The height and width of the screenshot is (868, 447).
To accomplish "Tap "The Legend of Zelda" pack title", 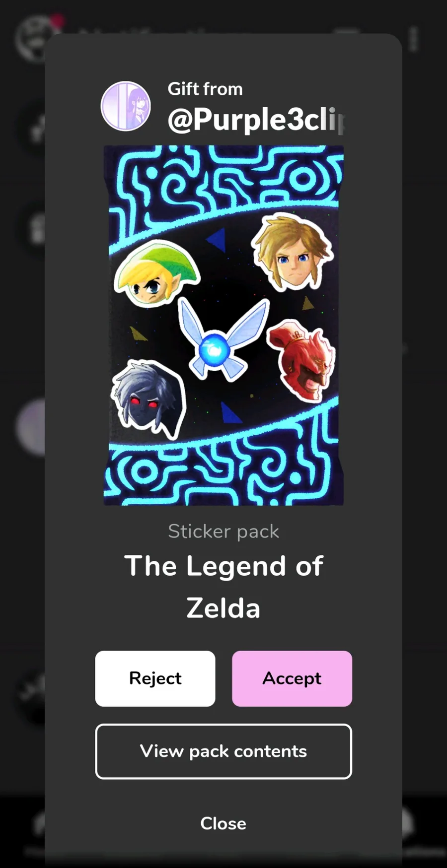I will pos(223,587).
